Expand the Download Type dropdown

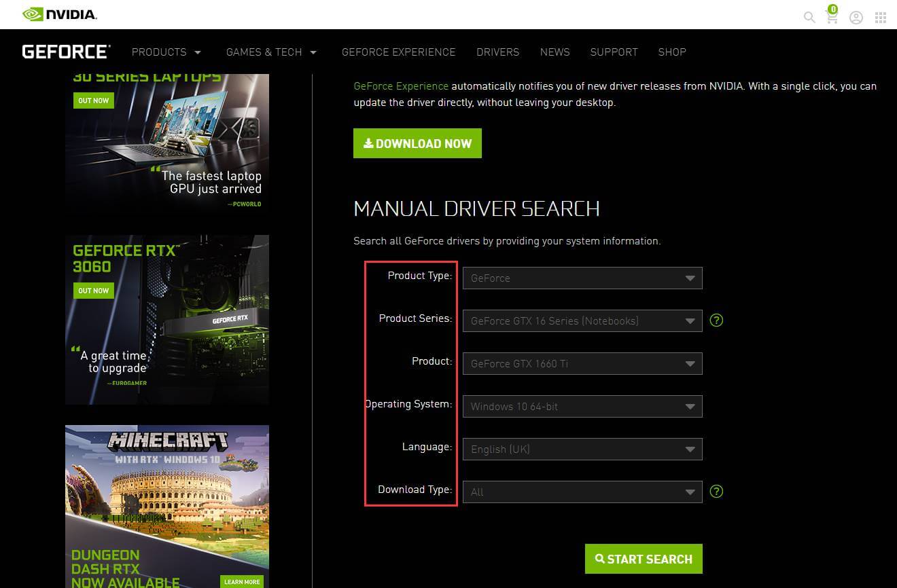[582, 492]
